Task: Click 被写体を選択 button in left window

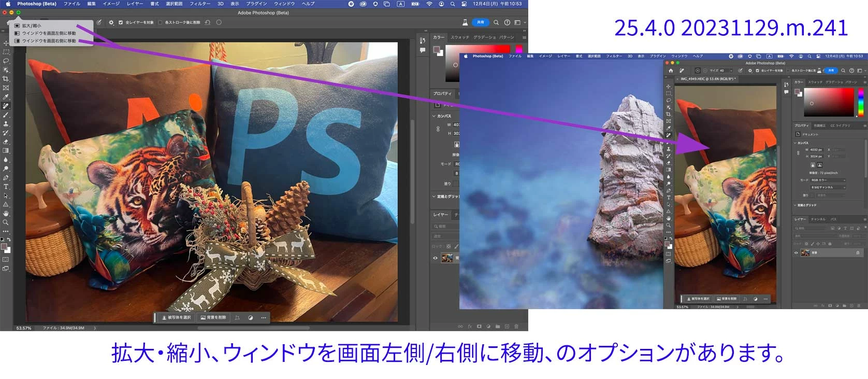Action: (x=177, y=318)
